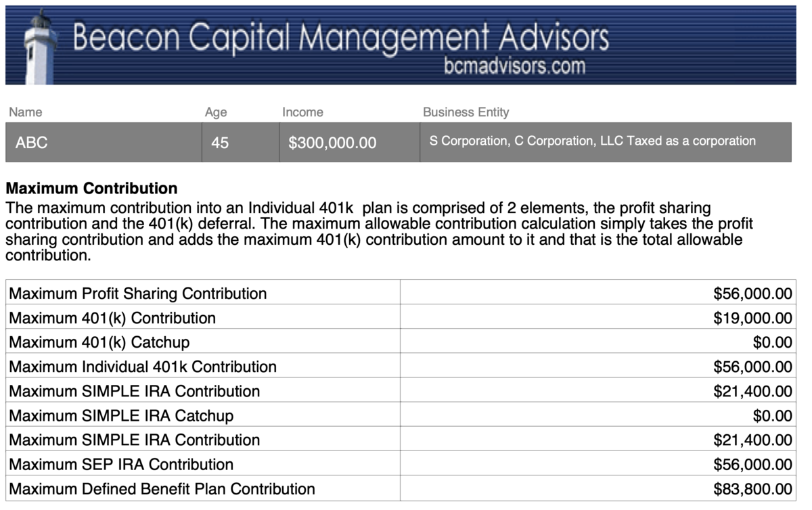Screen dimensions: 812x510
Task: Click the Income column label
Action: click(302, 112)
